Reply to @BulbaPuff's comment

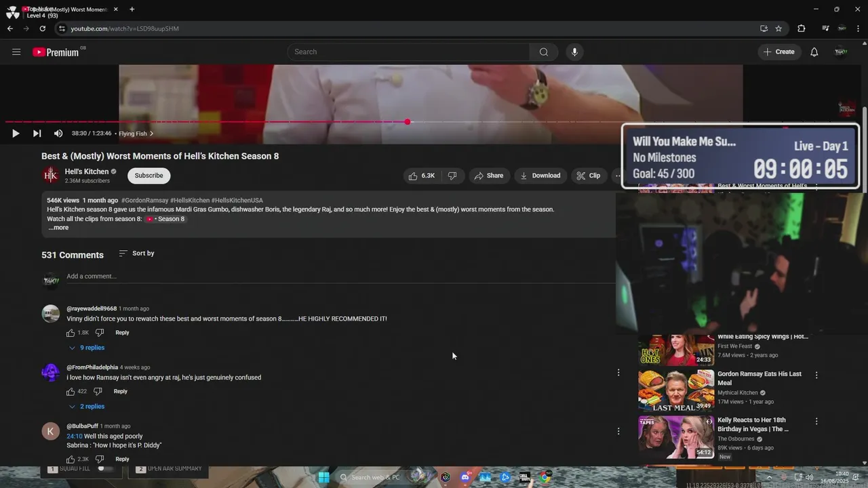pos(122,460)
